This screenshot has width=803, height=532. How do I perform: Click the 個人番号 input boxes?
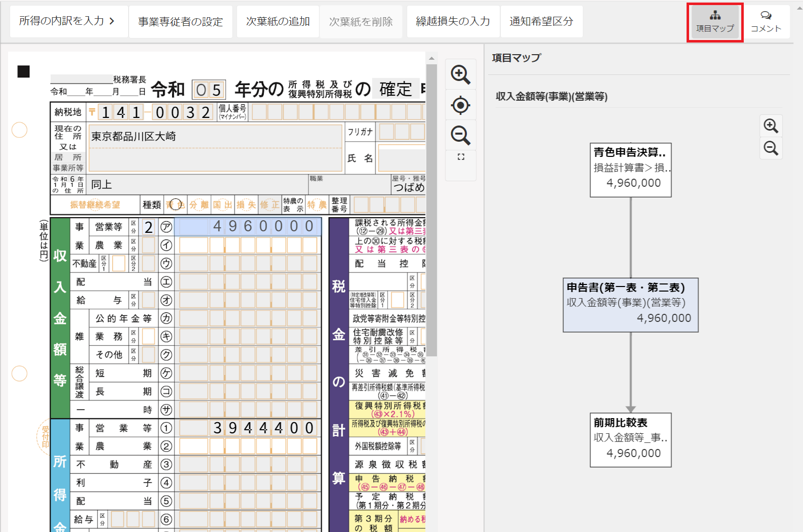[x=338, y=112]
